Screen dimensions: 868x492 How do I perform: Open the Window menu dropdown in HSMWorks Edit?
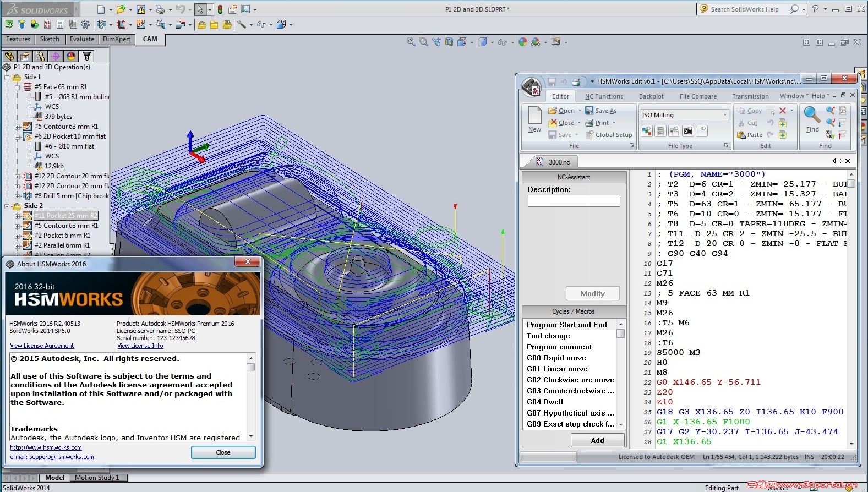(794, 96)
